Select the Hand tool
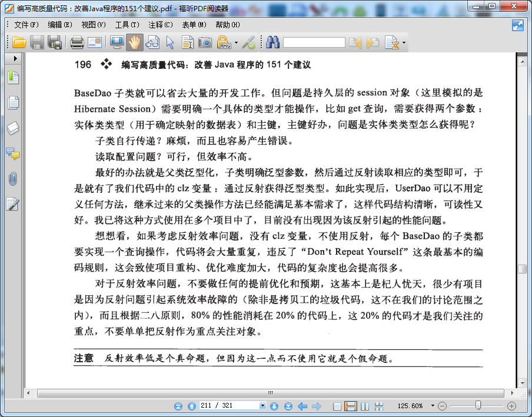Image resolution: width=532 pixels, height=417 pixels. [134, 43]
